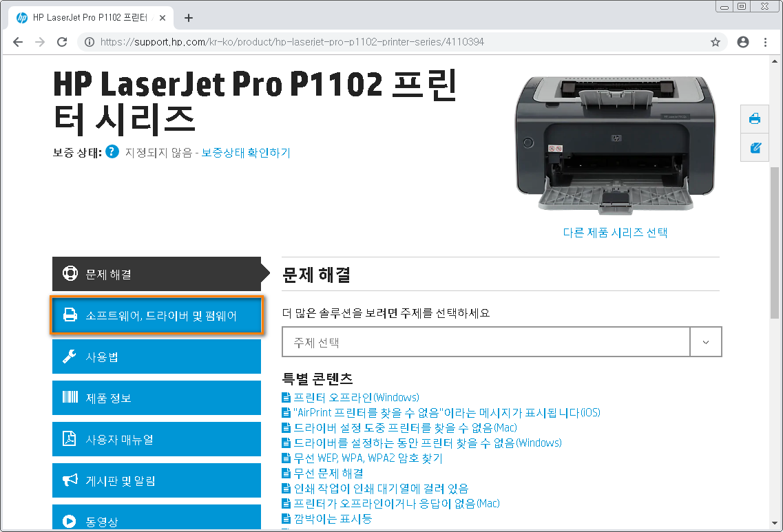Open 드라이버 설정 도중 프린터를 찾을 수 없음(Mac) article

click(x=405, y=428)
